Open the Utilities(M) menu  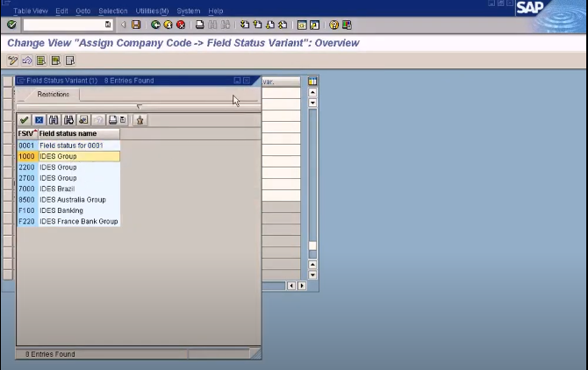(x=152, y=11)
